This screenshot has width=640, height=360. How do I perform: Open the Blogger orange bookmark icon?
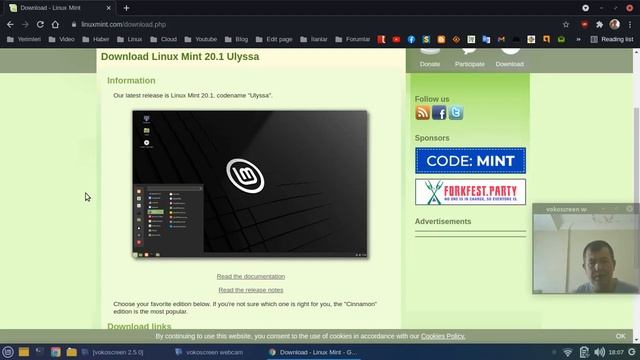click(x=441, y=39)
